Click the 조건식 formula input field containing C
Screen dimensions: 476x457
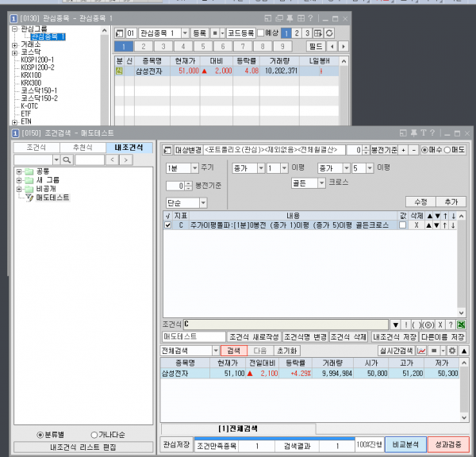pos(286,325)
